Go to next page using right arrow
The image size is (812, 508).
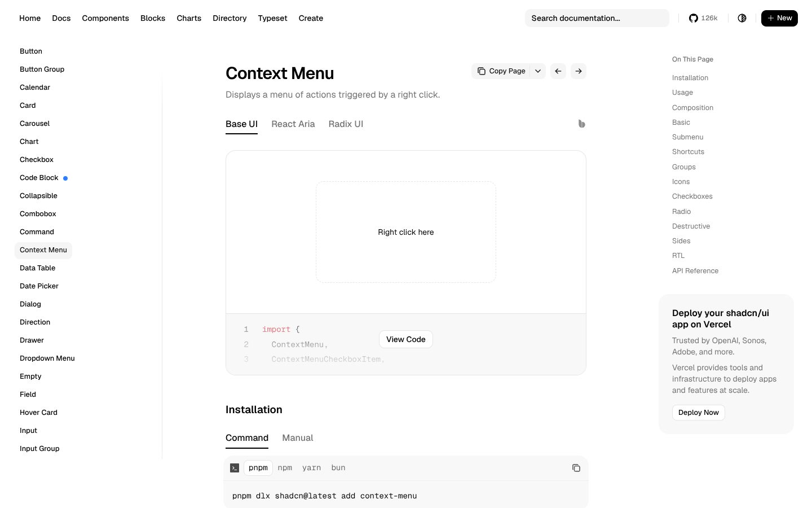[579, 71]
